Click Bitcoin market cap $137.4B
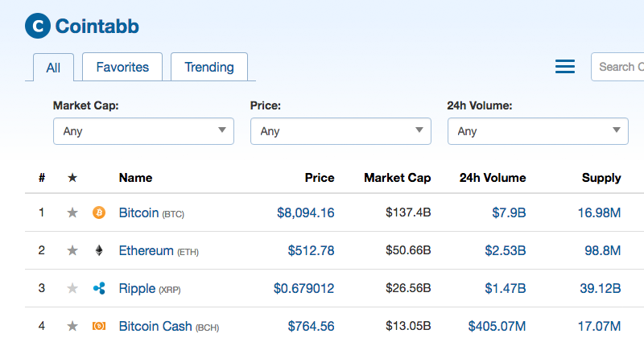This screenshot has height=338, width=644. coord(408,212)
